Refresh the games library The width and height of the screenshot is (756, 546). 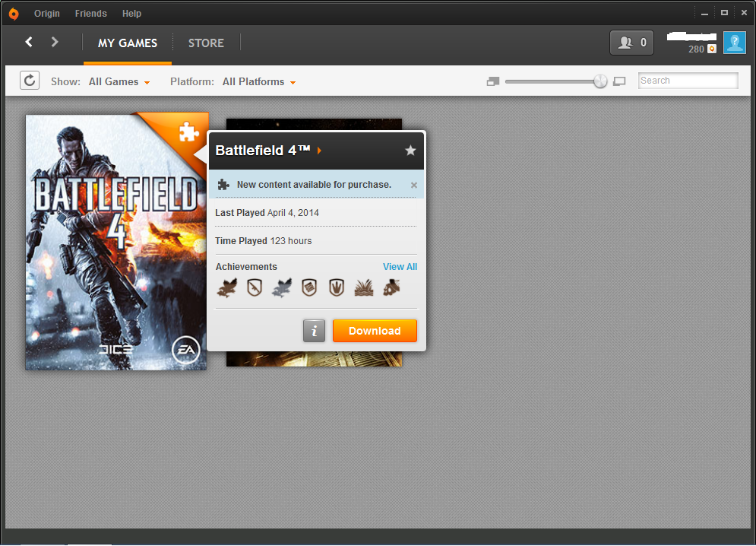coord(30,81)
